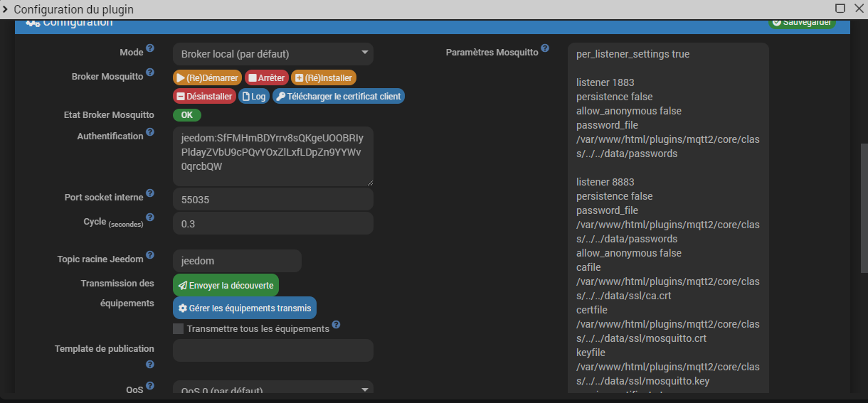Click the 'listener 8883' line
The image size is (868, 403).
605,182
